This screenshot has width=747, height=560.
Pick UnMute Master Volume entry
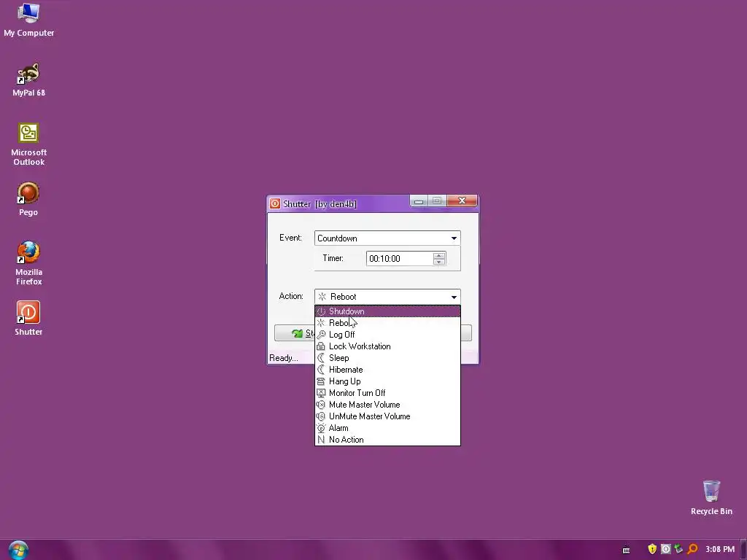tap(387, 416)
